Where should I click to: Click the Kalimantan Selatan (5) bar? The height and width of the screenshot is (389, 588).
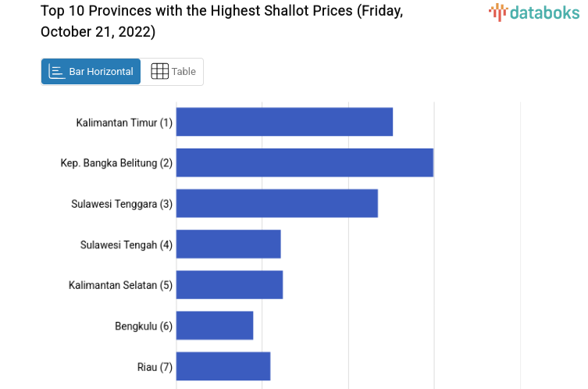(x=230, y=284)
